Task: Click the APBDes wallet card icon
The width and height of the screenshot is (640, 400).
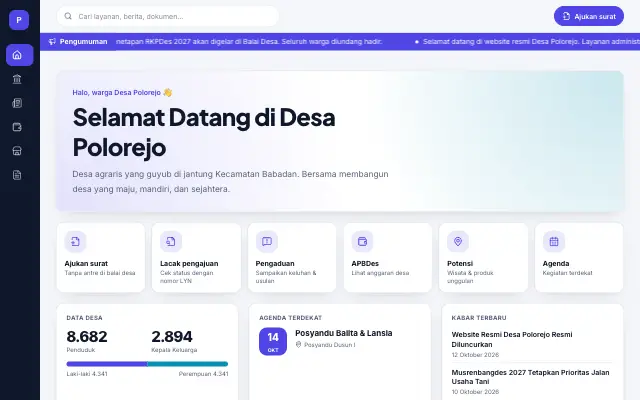Action: [362, 242]
